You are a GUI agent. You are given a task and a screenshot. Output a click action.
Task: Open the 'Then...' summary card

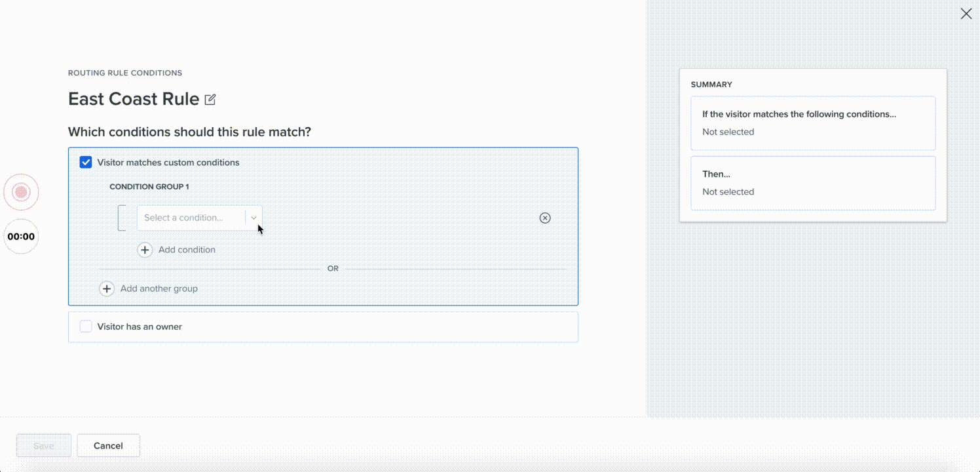pyautogui.click(x=813, y=183)
